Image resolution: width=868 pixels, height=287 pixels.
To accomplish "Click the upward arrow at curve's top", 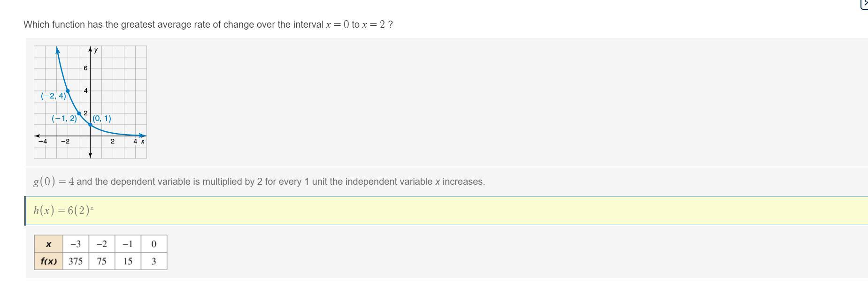I will point(57,49).
